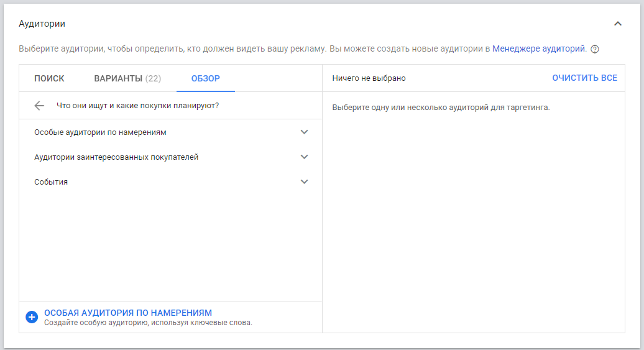Screen dimensions: 644x350
Task: Go back using the left arrow icon
Action: 39,106
